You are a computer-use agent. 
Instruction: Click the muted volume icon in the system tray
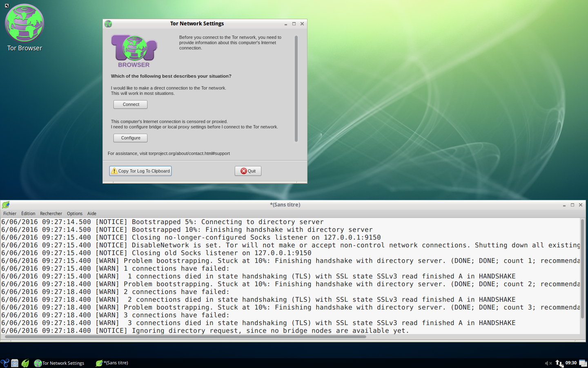[548, 363]
